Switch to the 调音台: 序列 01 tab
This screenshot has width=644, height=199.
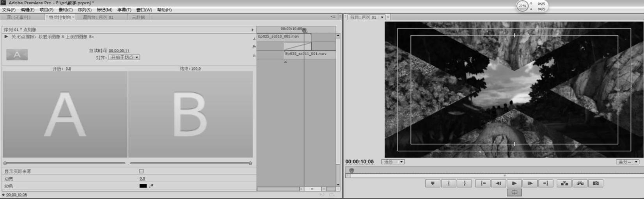point(98,17)
